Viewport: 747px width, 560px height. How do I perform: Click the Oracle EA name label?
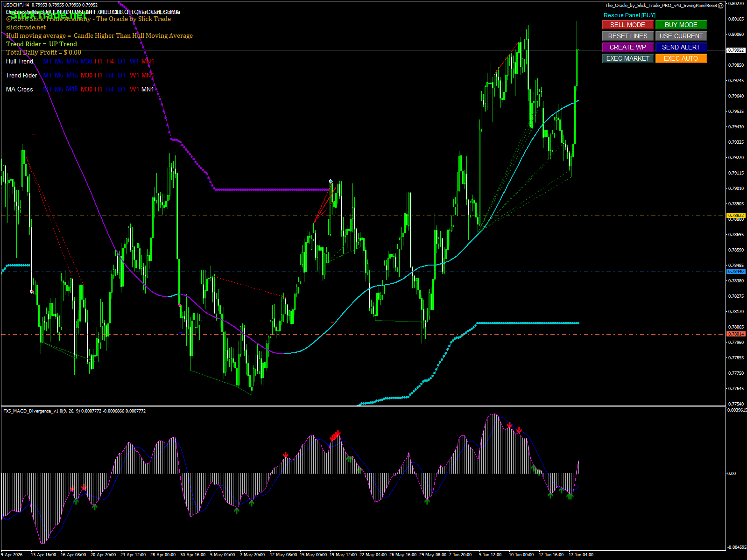[x=661, y=6]
